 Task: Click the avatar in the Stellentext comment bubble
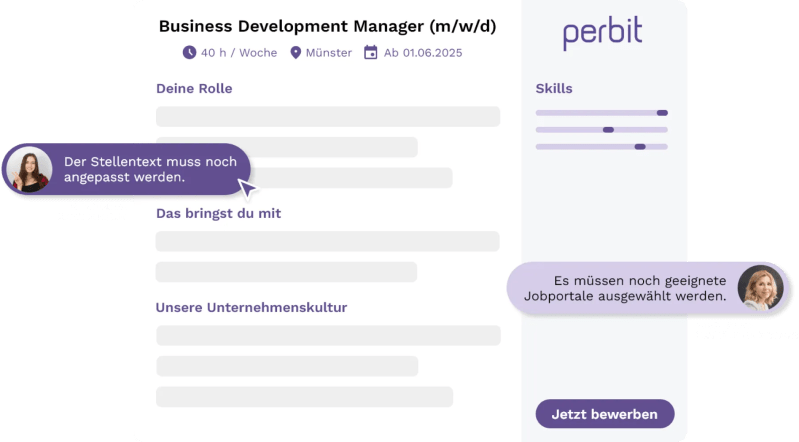29,169
